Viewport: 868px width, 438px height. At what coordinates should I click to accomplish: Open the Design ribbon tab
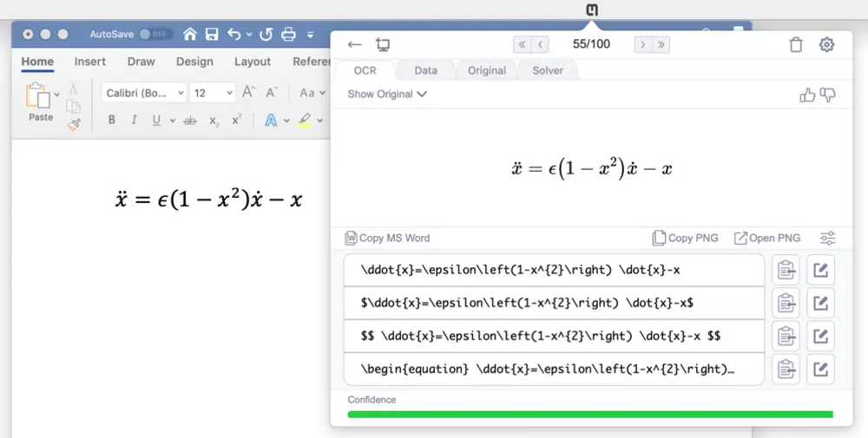(x=194, y=62)
